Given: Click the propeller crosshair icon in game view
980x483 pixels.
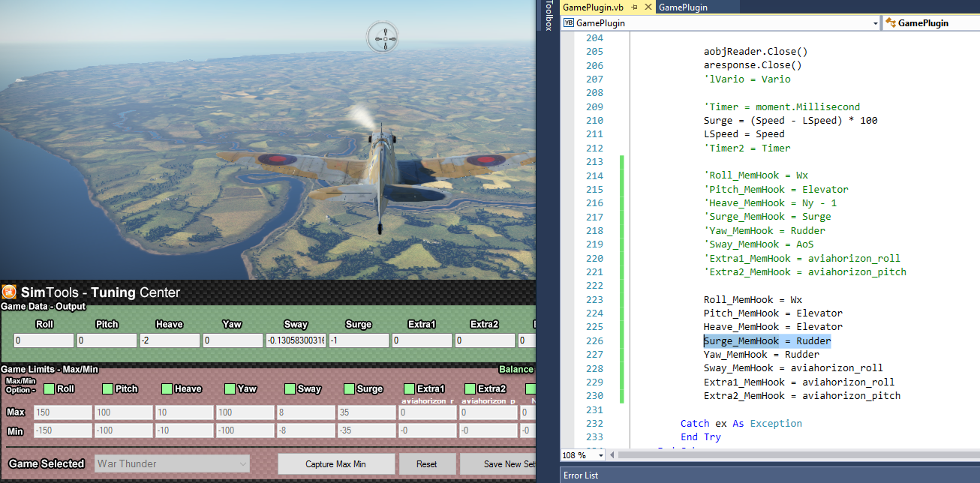Looking at the screenshot, I should [384, 37].
